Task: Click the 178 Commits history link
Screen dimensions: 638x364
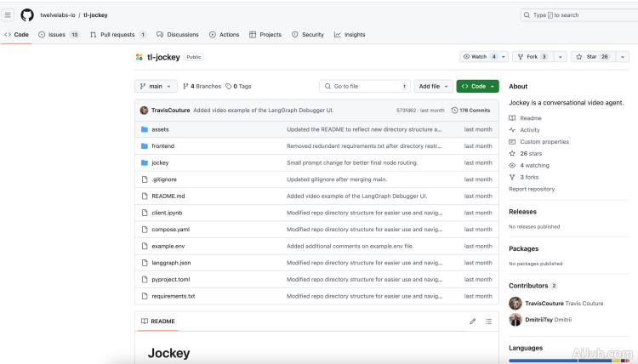Action: pos(470,110)
